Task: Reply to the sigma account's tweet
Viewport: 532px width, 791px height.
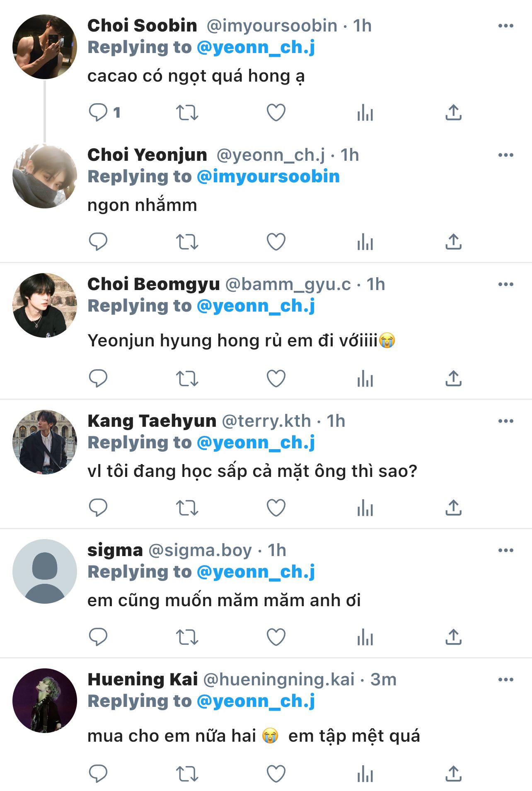Action: pos(98,637)
